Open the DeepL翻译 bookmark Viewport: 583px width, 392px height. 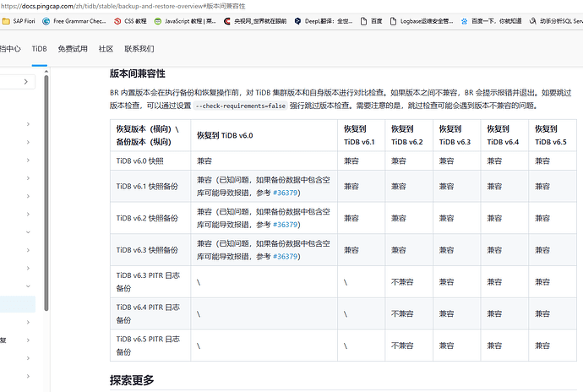pos(324,21)
